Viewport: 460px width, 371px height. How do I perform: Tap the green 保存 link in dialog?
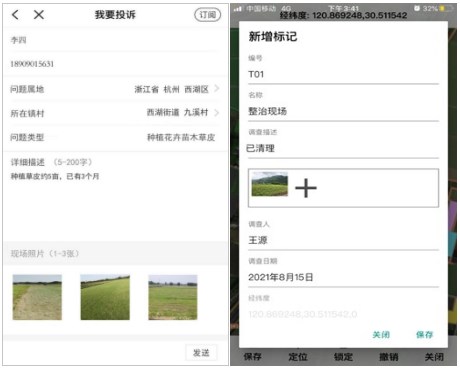point(424,335)
